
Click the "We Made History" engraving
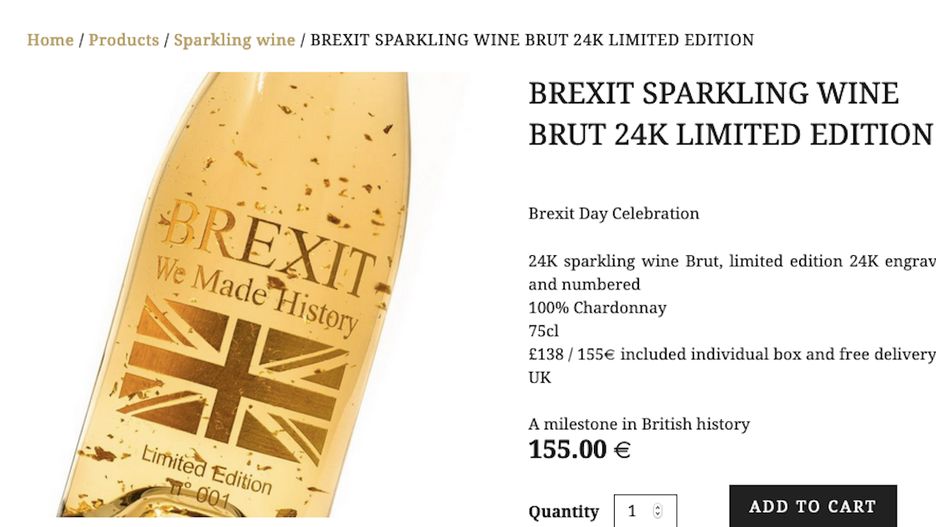pyautogui.click(x=256, y=294)
